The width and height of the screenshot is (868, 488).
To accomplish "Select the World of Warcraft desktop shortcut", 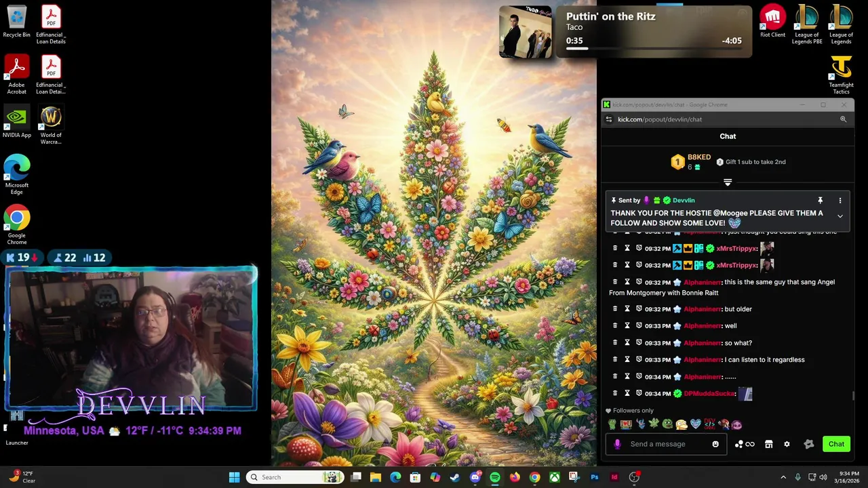I will point(51,125).
